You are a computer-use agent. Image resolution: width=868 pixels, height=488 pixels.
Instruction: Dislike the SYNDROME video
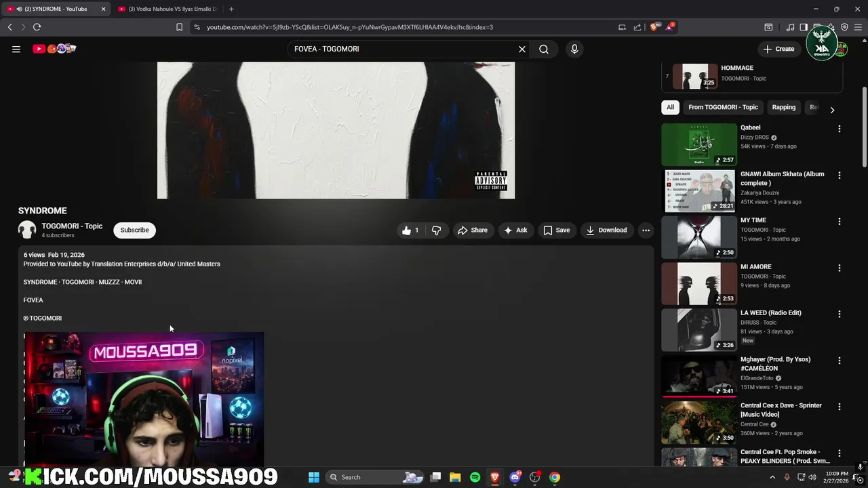437,230
